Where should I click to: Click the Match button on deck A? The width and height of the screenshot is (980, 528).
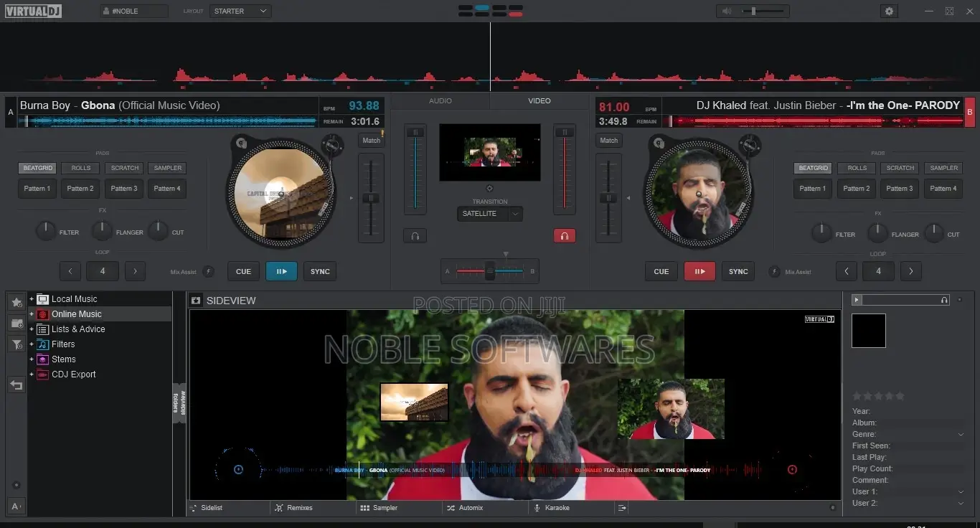pyautogui.click(x=372, y=141)
